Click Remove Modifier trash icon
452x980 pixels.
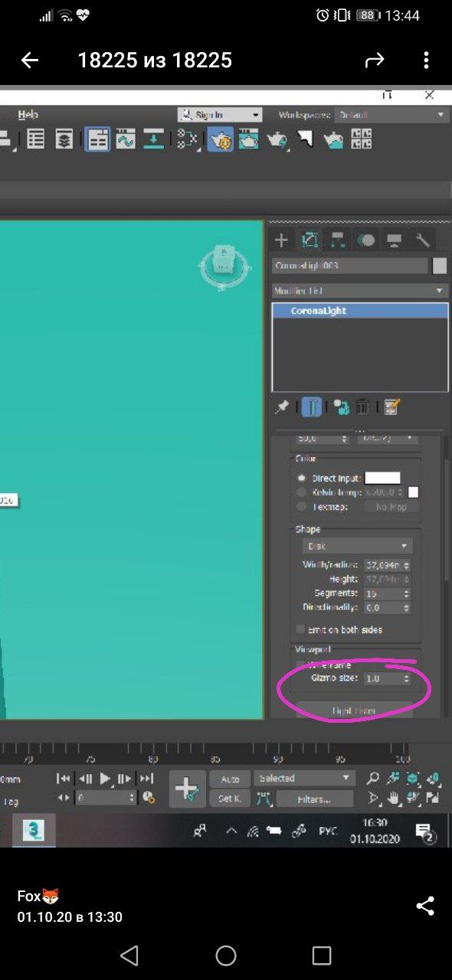point(364,407)
